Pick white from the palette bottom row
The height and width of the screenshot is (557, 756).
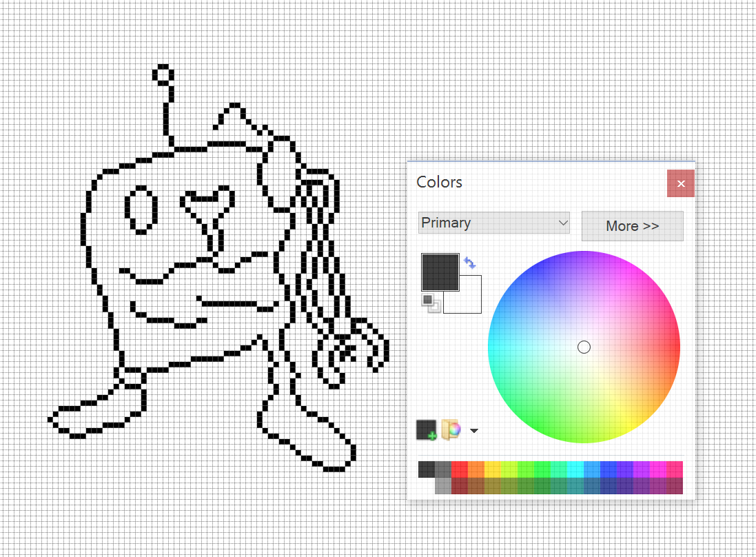pyautogui.click(x=427, y=485)
